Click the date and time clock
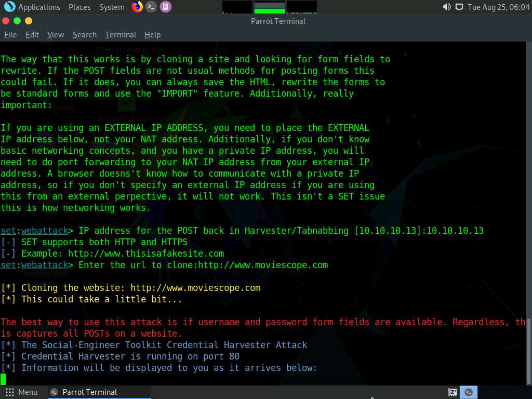Viewport: 532px width, 399px height. pyautogui.click(x=498, y=7)
